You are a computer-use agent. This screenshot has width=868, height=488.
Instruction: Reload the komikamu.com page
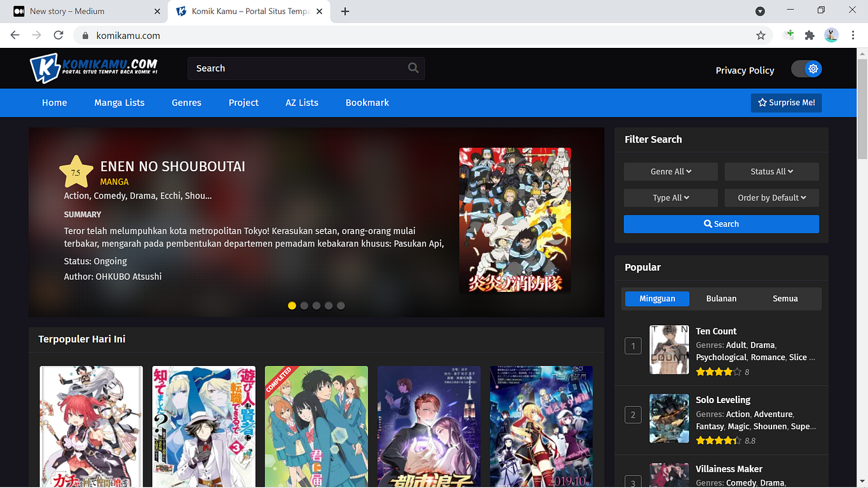pyautogui.click(x=59, y=35)
